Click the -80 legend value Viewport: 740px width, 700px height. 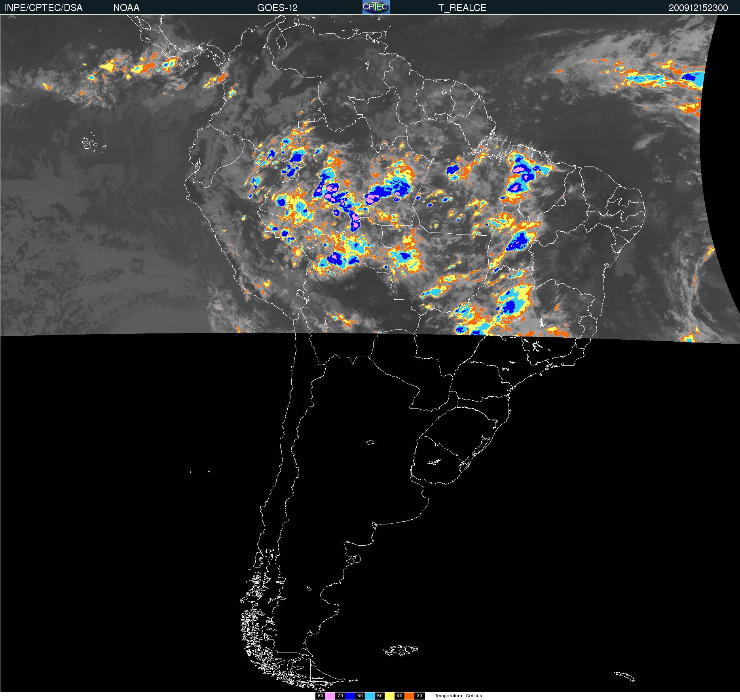[320, 696]
